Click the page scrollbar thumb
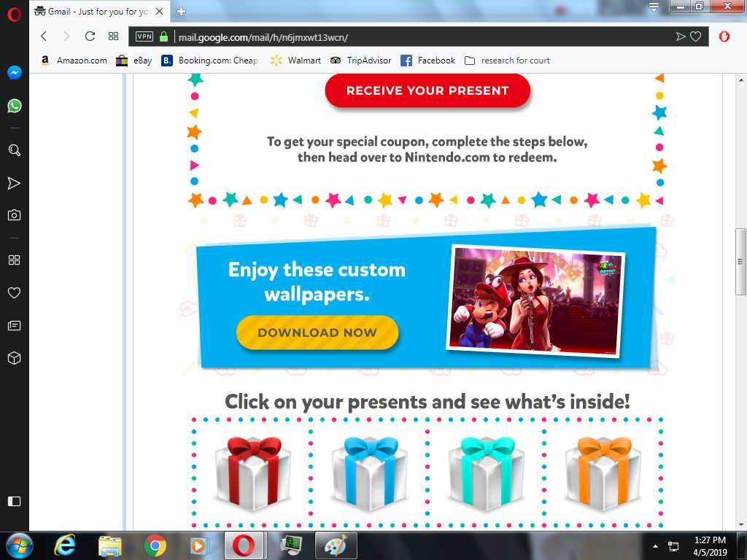This screenshot has width=747, height=560. coord(740,262)
